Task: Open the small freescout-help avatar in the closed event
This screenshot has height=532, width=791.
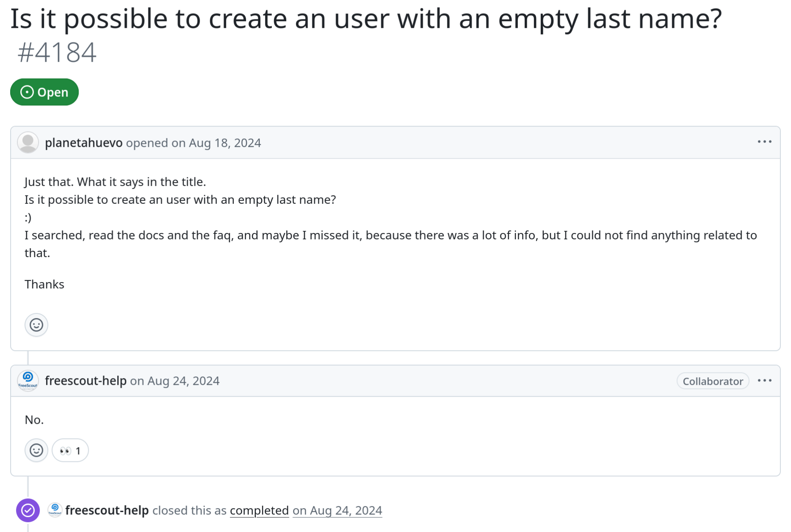Action: (55, 510)
